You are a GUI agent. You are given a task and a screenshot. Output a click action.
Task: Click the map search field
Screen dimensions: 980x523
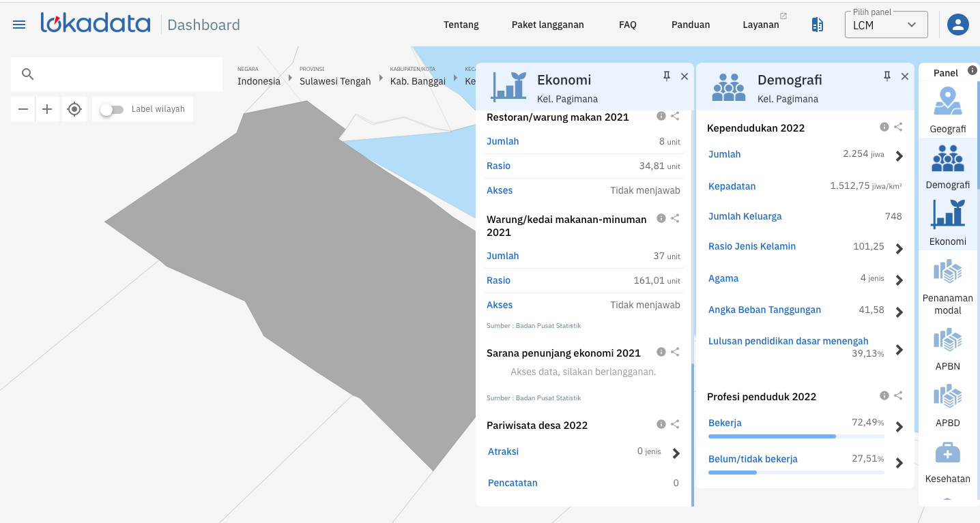123,74
